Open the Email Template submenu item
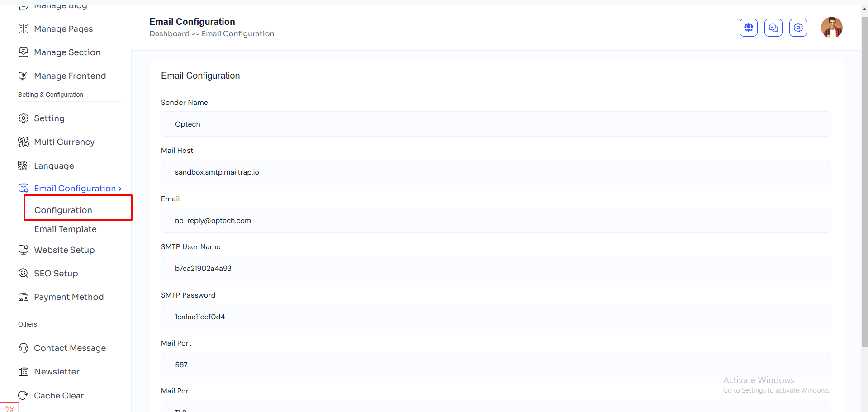 click(66, 229)
